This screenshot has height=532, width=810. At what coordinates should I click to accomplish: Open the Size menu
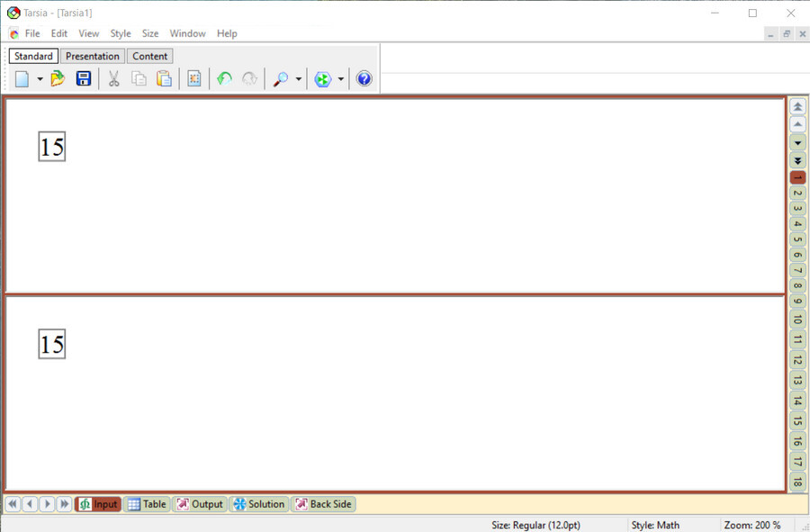[x=150, y=33]
